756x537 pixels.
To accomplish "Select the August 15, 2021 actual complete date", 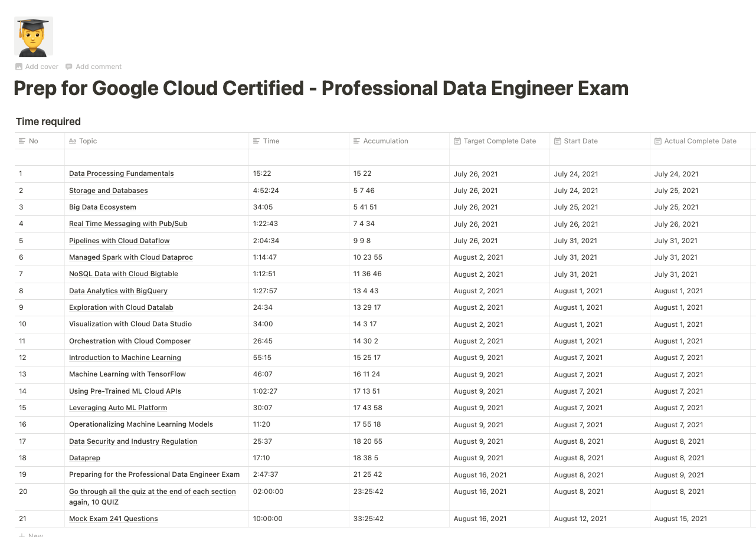I will (680, 519).
